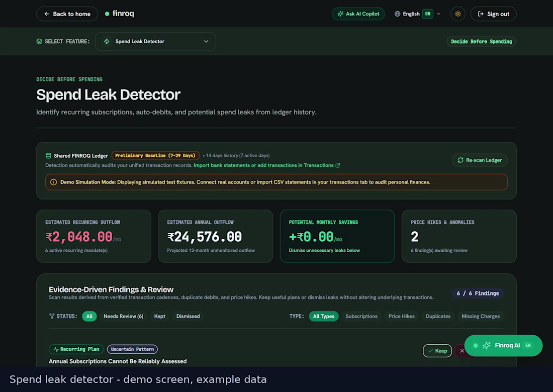553x392 pixels.
Task: Select the All status filter
Action: coord(89,316)
